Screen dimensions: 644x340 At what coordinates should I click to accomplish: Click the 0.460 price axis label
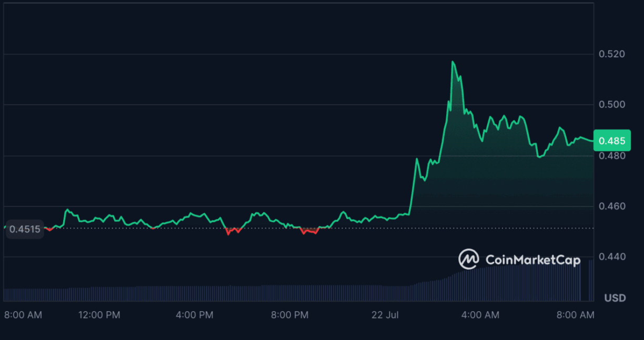612,206
